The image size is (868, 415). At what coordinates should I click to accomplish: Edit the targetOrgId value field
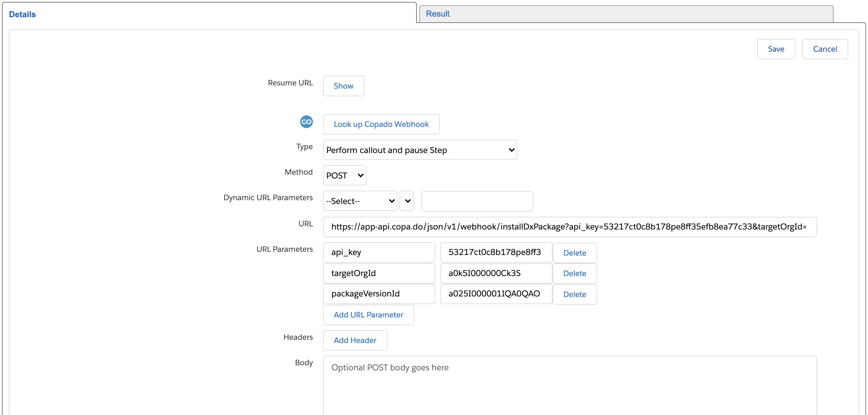[496, 273]
